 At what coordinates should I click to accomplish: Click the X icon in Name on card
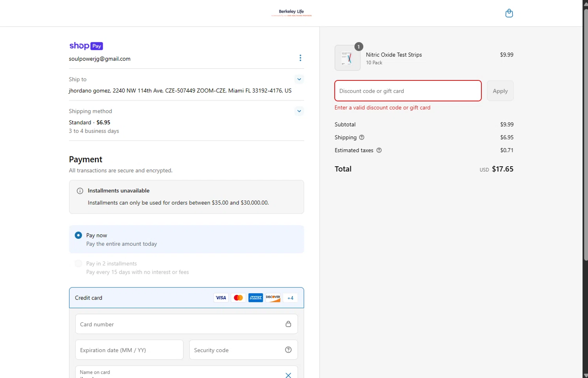[x=288, y=375]
